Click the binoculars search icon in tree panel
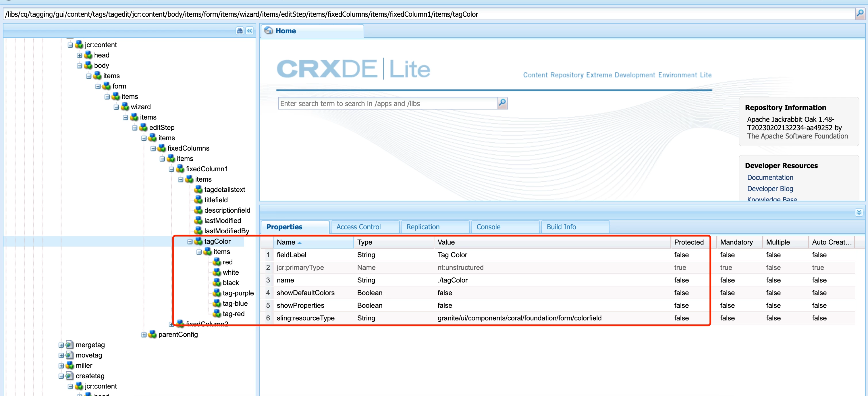Screen dimensions: 868x396 [x=240, y=31]
